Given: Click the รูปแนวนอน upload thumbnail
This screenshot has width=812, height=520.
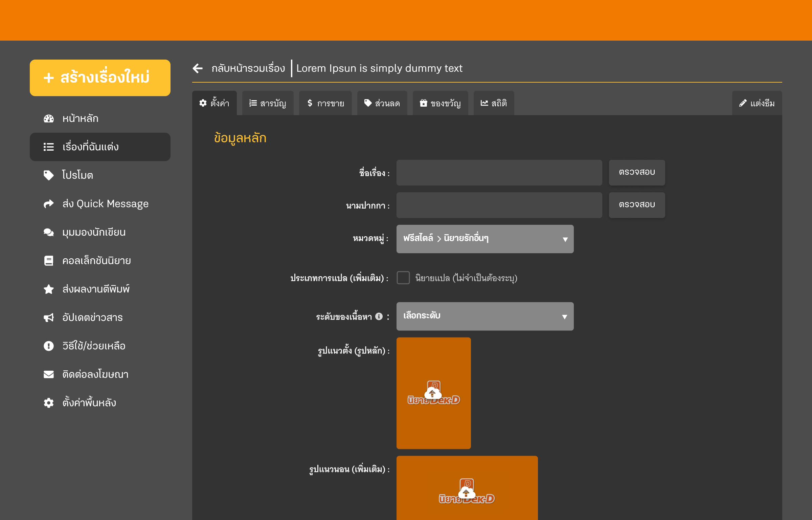Looking at the screenshot, I should (467, 488).
